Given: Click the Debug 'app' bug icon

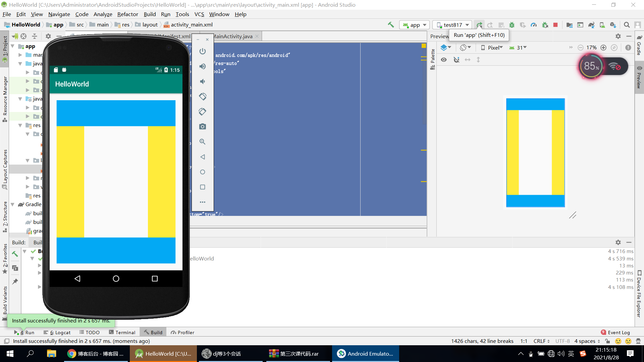Looking at the screenshot, I should [x=512, y=25].
